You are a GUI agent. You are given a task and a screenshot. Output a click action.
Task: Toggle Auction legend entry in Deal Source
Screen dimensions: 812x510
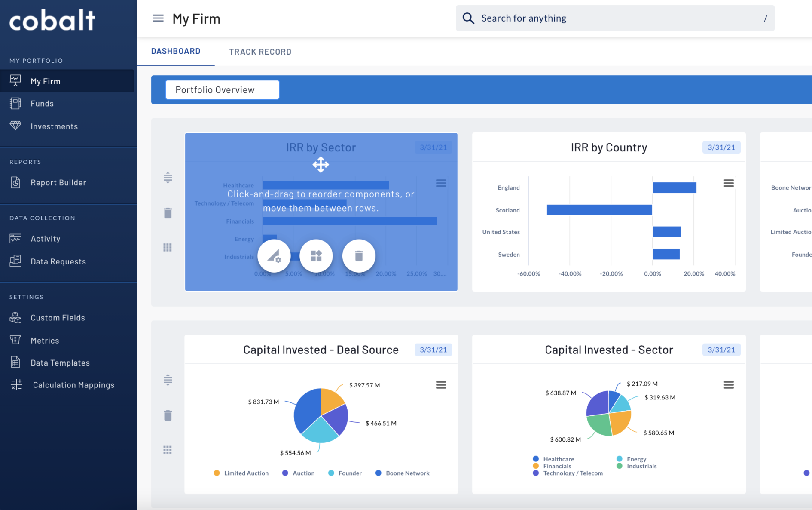299,473
